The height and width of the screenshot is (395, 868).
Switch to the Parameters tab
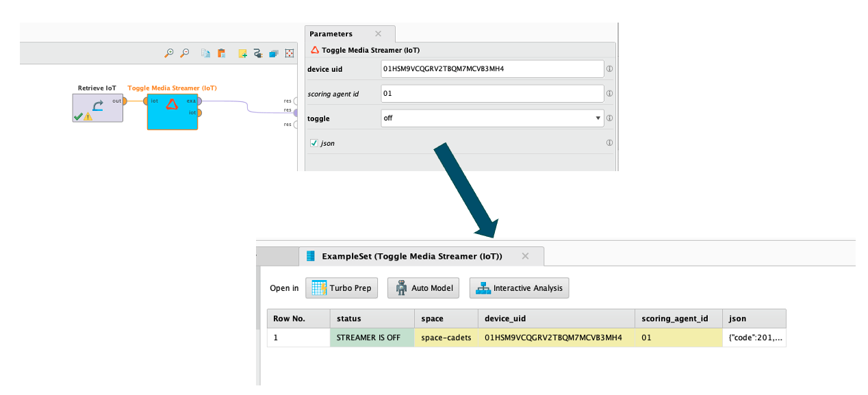point(331,34)
